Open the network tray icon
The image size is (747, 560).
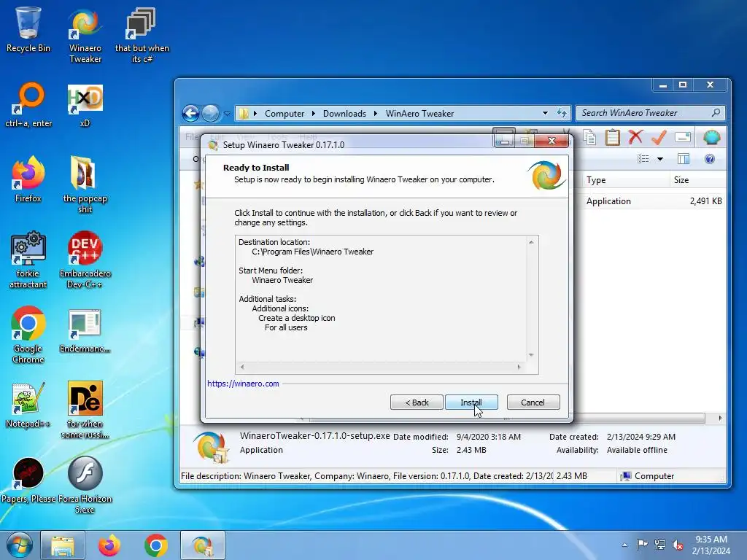[x=659, y=544]
